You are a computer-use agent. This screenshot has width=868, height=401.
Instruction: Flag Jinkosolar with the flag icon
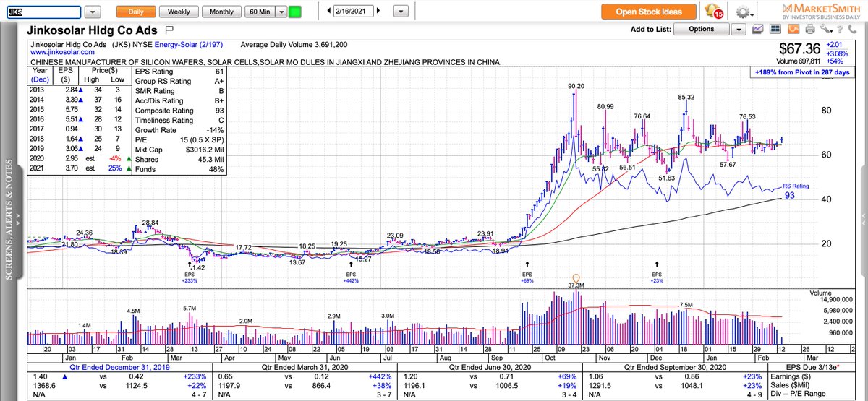pyautogui.click(x=169, y=30)
